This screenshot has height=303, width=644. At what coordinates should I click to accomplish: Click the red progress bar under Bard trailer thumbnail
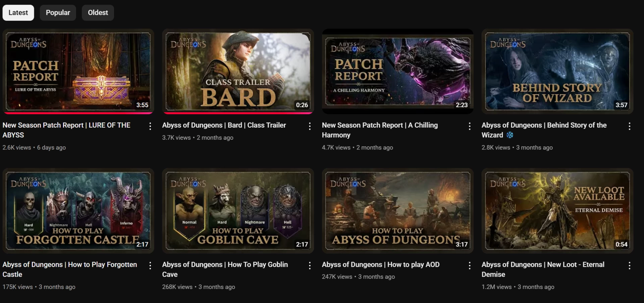tap(238, 113)
